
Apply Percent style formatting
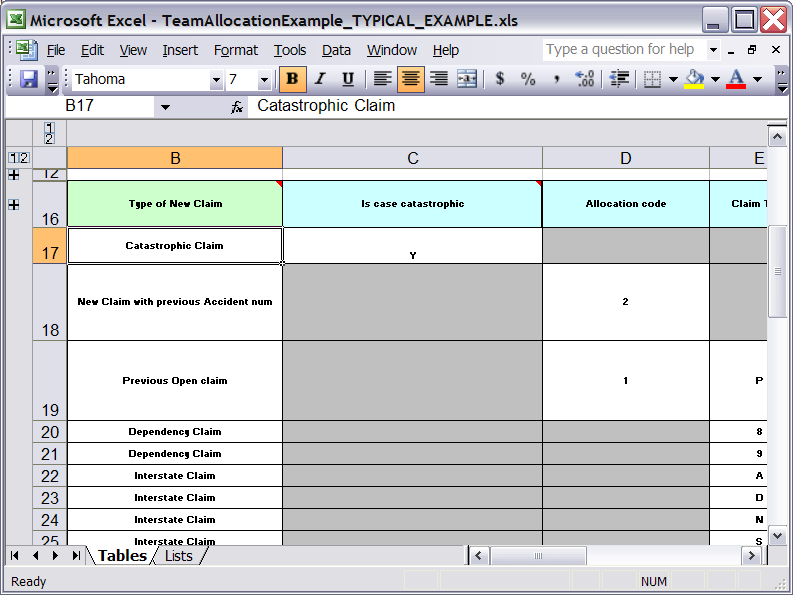pos(528,80)
